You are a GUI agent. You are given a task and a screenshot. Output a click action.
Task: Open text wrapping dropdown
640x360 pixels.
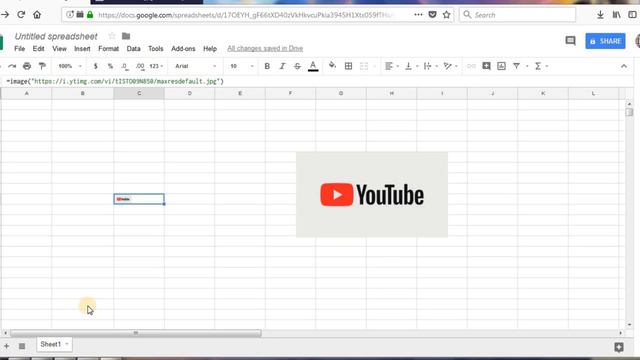(x=430, y=66)
